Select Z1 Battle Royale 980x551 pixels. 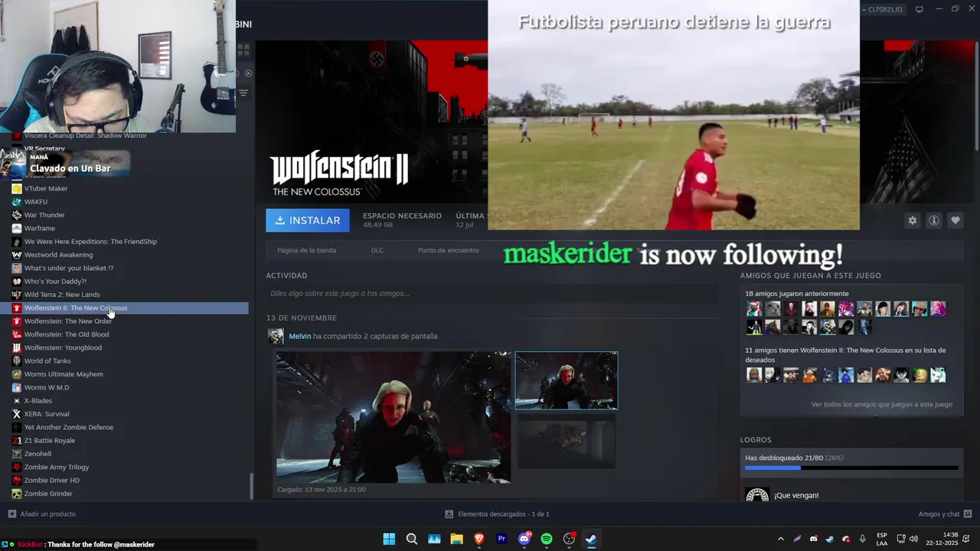click(49, 441)
